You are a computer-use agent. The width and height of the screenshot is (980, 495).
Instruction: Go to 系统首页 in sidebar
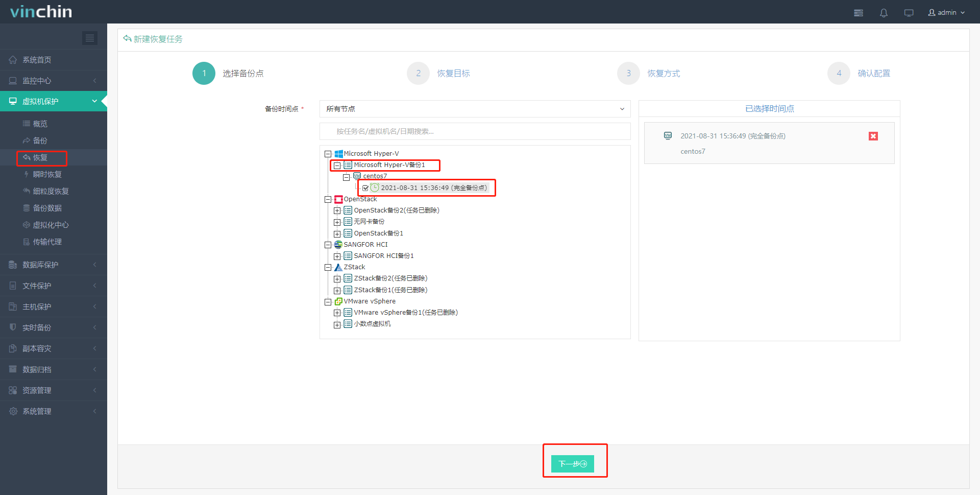pyautogui.click(x=54, y=60)
